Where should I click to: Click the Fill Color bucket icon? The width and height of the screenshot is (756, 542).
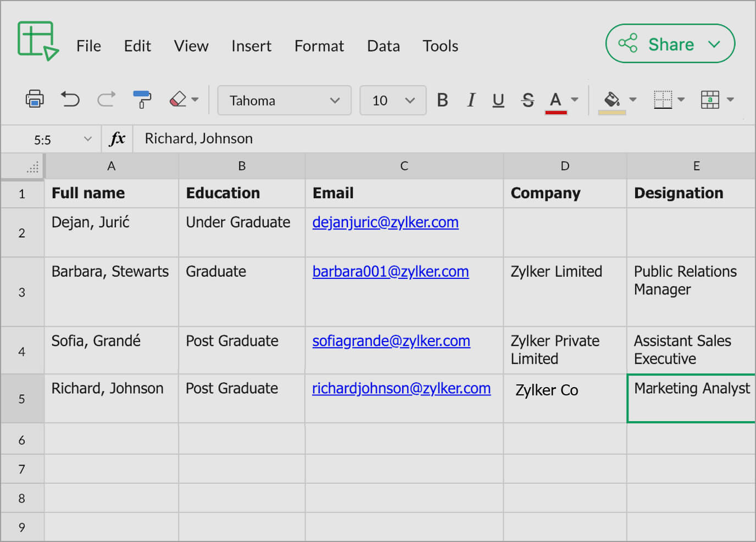click(612, 99)
